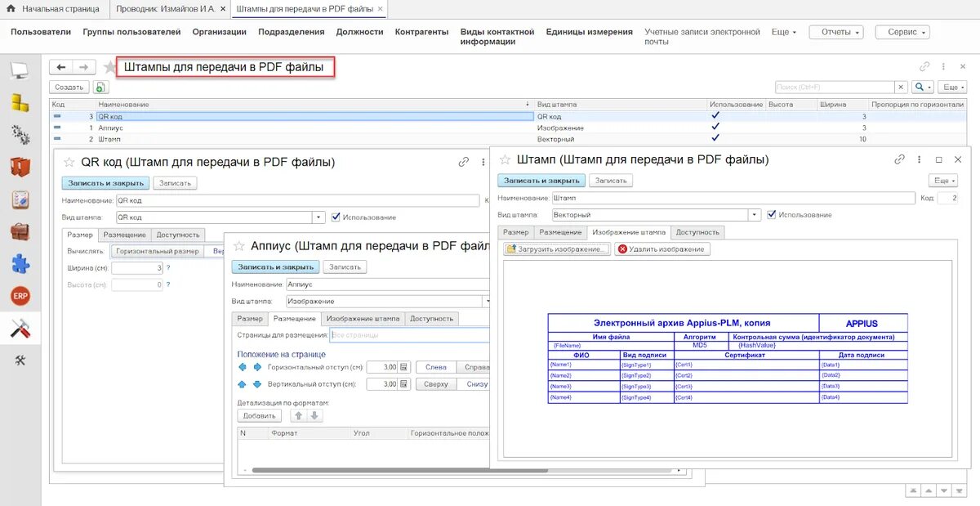The width and height of the screenshot is (980, 506).
Task: Expand Вид штампа dropdown in Аппиус window
Action: pyautogui.click(x=488, y=301)
